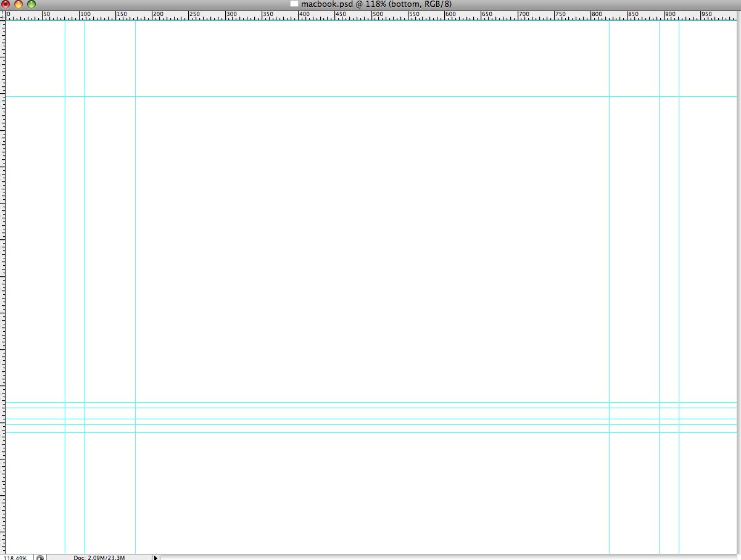Minimize the macbook.psd window with yellow button
741x560 pixels.
pos(19,4)
